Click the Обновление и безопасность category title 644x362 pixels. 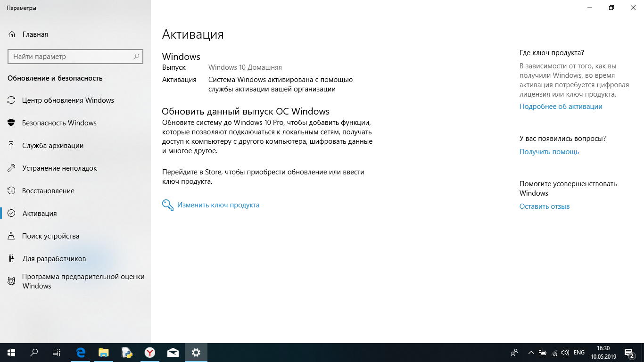55,78
